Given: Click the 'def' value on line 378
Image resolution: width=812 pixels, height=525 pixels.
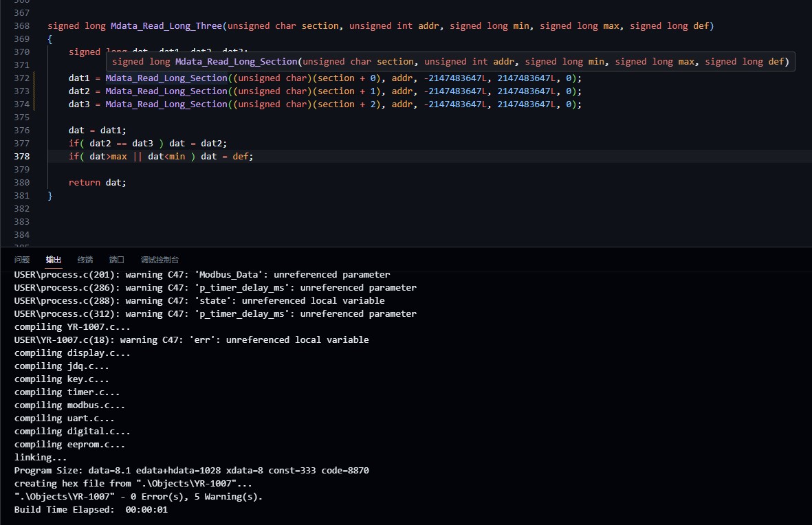Looking at the screenshot, I should click(241, 157).
